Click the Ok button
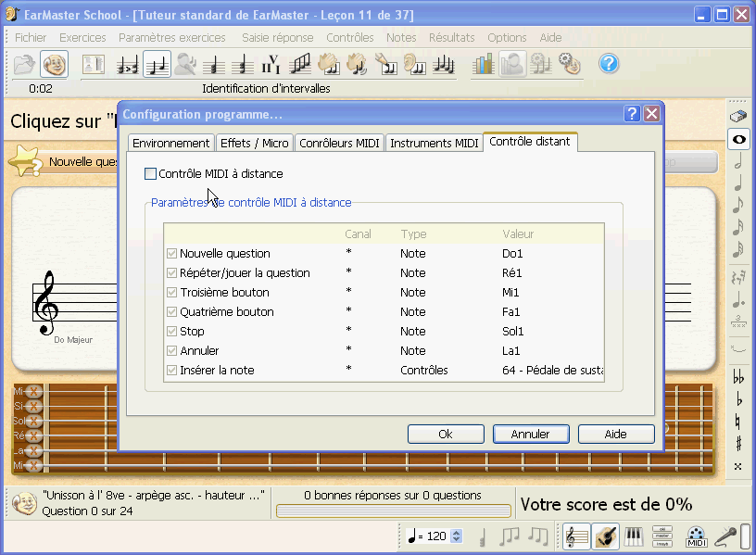Image resolution: width=756 pixels, height=555 pixels. (x=446, y=434)
